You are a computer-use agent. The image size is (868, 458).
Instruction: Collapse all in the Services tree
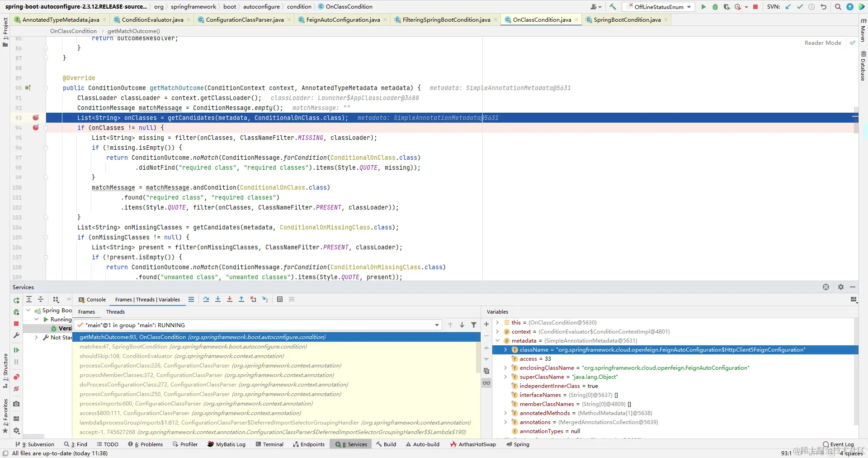click(41, 299)
